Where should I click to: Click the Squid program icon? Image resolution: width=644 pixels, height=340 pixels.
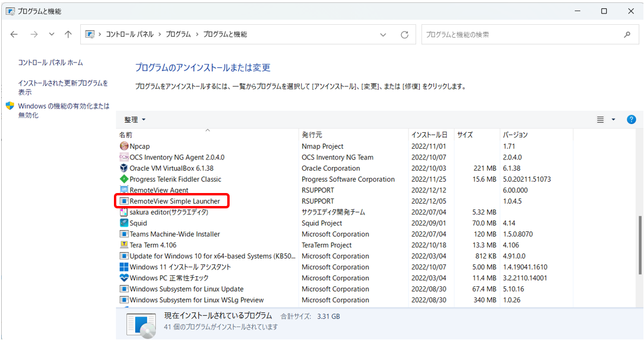point(123,223)
